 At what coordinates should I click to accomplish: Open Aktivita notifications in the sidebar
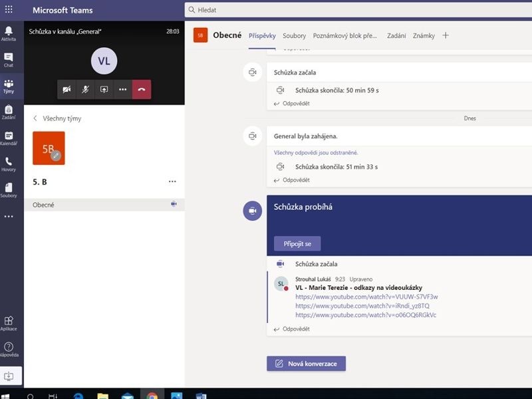[9, 33]
